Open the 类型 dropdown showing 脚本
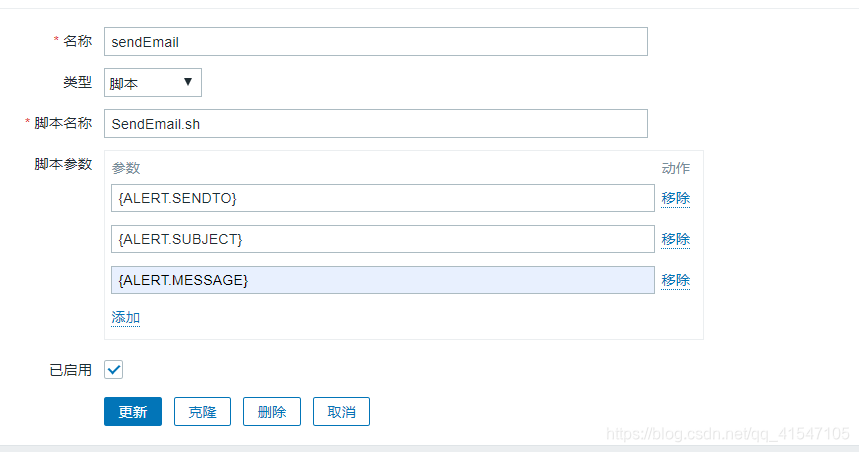859x452 pixels. tap(153, 83)
